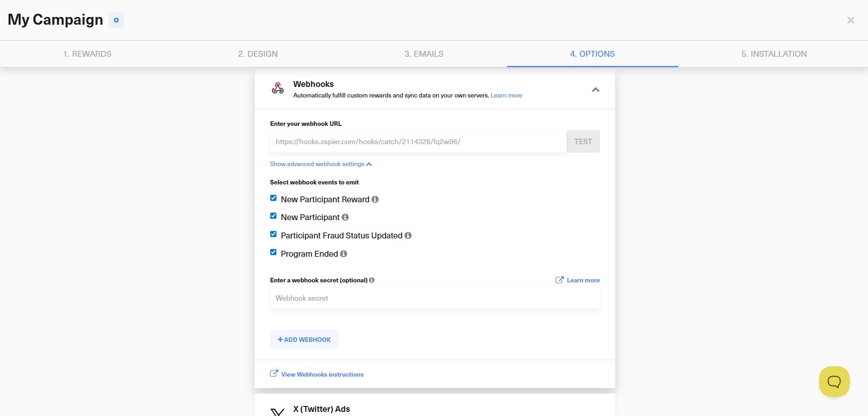Collapse the Webhooks section with the chevron
This screenshot has height=416, width=868.
point(595,90)
